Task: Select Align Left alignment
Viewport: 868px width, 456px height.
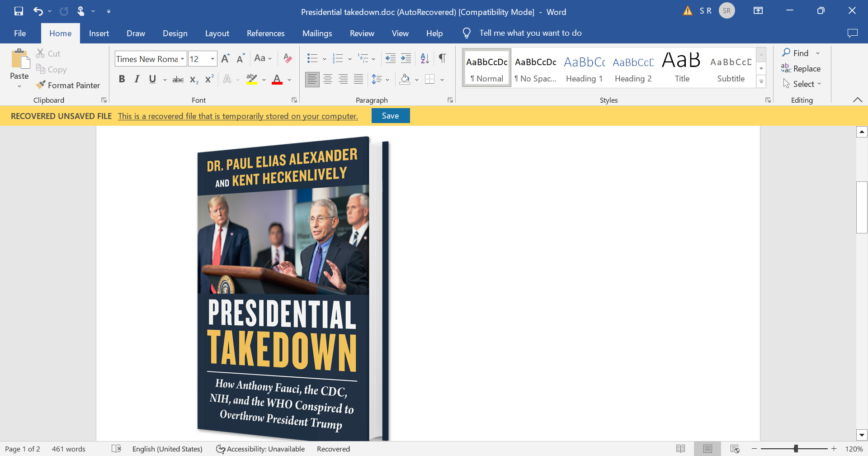Action: (312, 80)
